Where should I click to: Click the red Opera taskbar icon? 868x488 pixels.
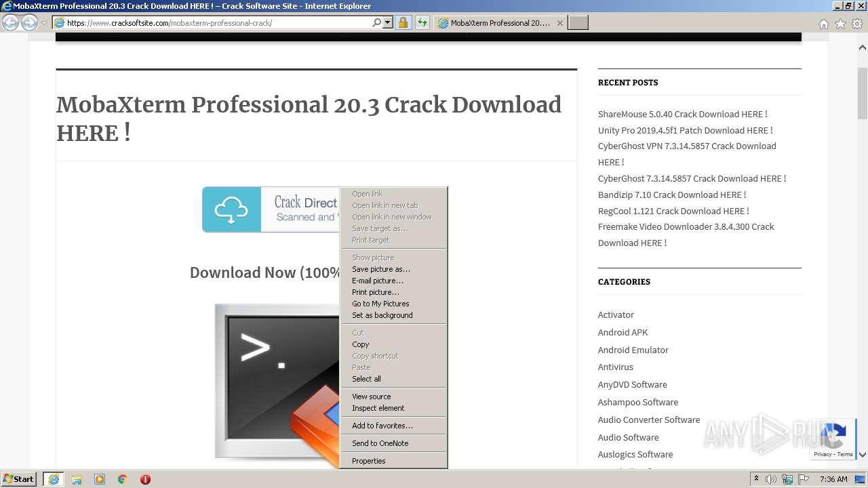[145, 479]
